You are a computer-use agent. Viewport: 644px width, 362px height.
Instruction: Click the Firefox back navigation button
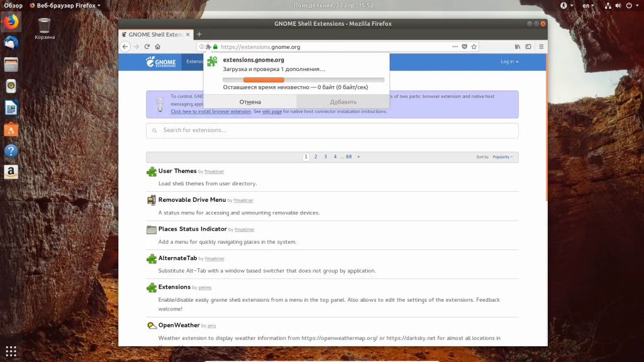click(126, 47)
